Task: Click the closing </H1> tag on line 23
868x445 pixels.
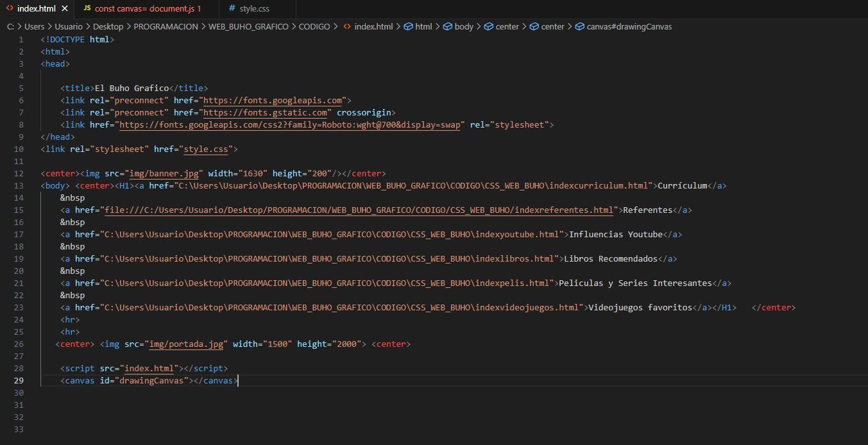Action: 724,308
